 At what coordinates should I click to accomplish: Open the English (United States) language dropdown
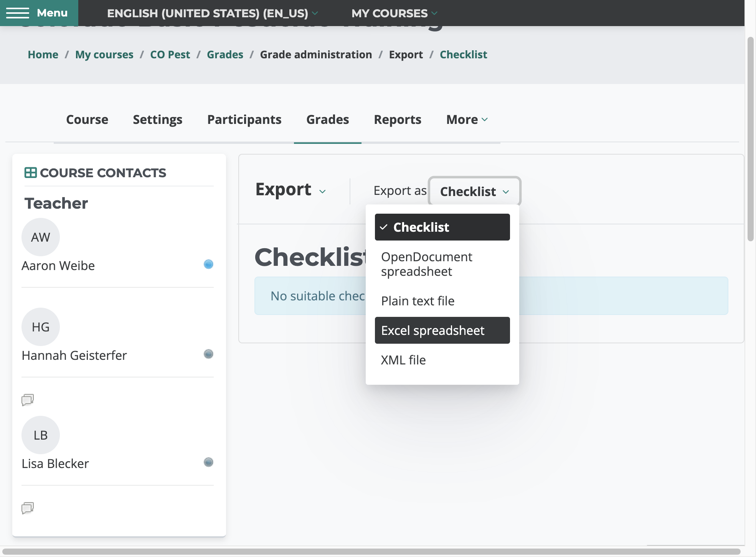click(x=213, y=13)
